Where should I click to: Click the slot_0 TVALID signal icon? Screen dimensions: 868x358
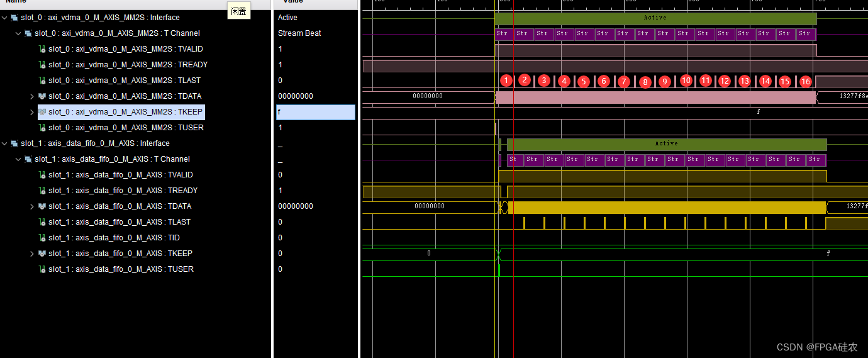[x=42, y=49]
